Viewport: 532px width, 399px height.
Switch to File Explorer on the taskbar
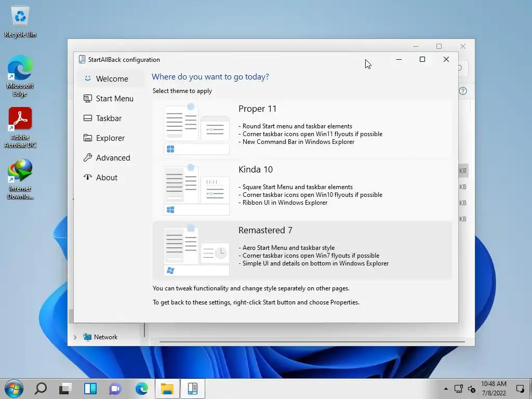pyautogui.click(x=167, y=389)
